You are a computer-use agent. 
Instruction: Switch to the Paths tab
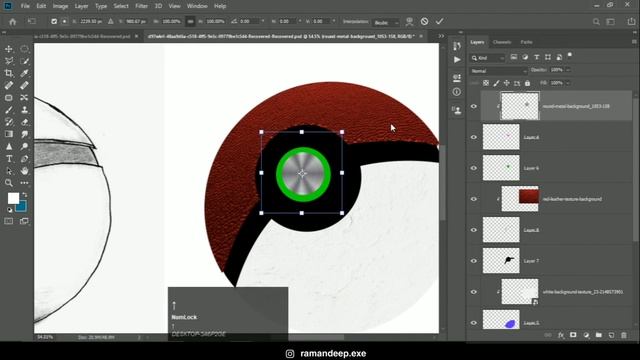pyautogui.click(x=526, y=42)
